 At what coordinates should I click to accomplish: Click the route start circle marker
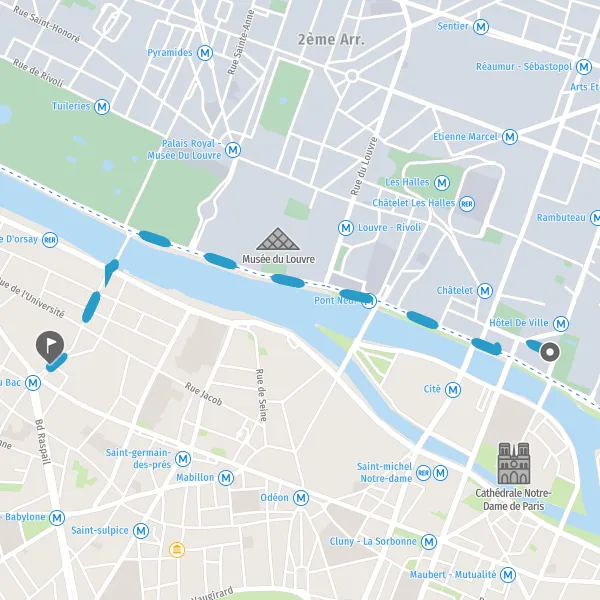tap(550, 352)
